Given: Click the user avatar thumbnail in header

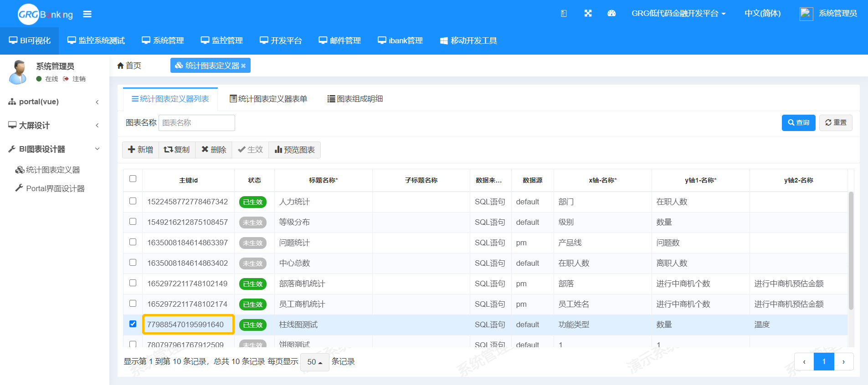Looking at the screenshot, I should coord(806,14).
